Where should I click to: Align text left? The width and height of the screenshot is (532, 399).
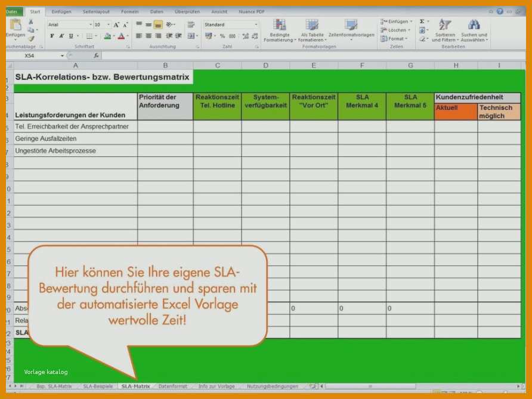(x=139, y=36)
